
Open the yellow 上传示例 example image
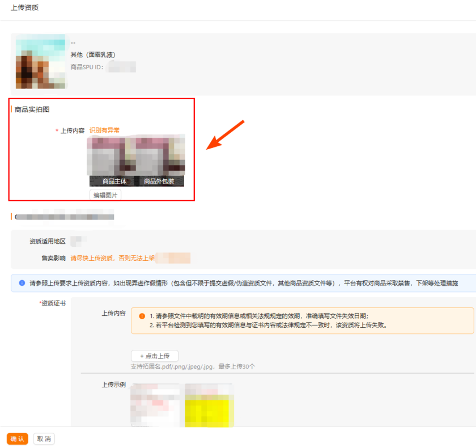click(x=209, y=404)
